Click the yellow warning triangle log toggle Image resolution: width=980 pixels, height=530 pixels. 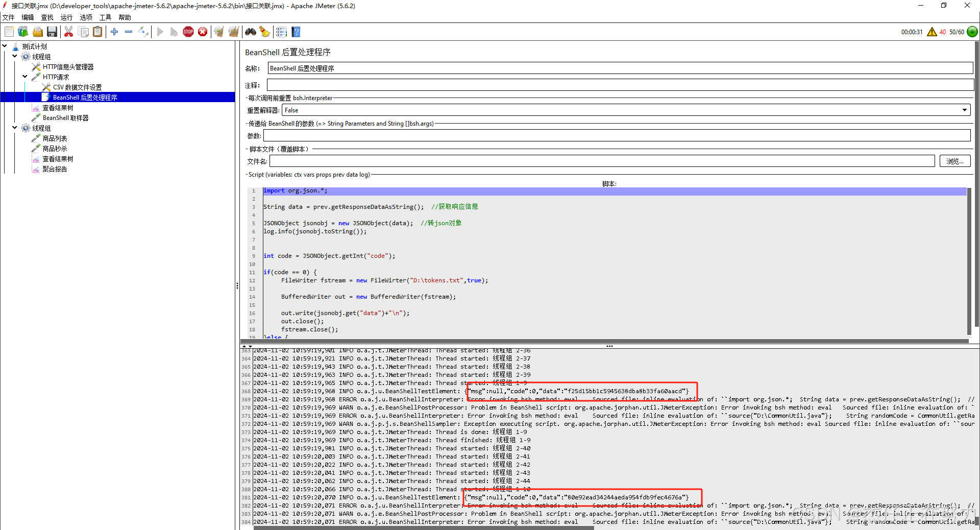(x=932, y=32)
